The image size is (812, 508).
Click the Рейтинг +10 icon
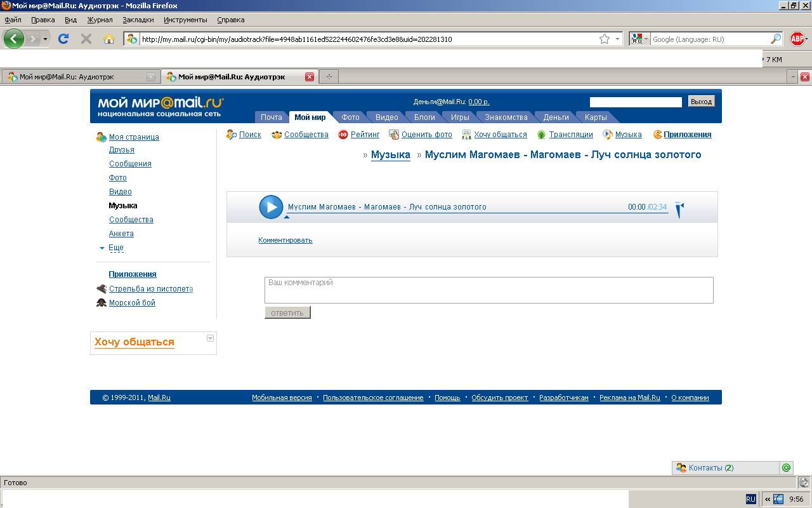(343, 135)
